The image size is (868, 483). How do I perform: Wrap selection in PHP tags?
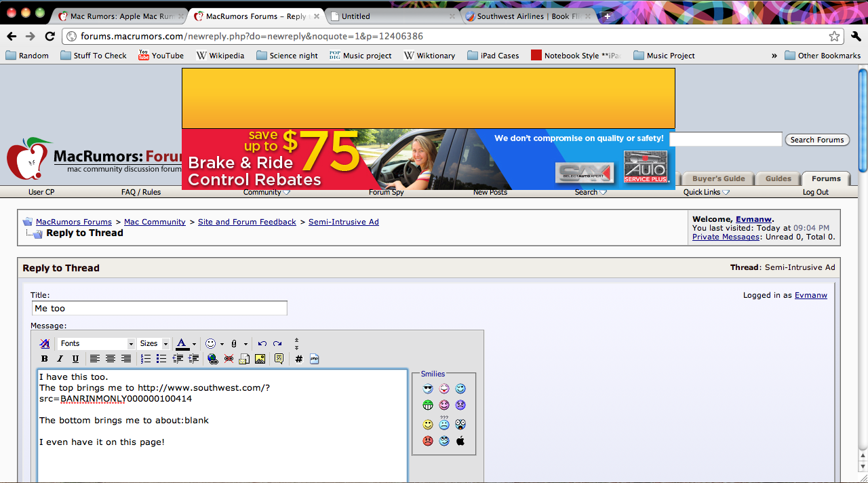[x=315, y=359]
